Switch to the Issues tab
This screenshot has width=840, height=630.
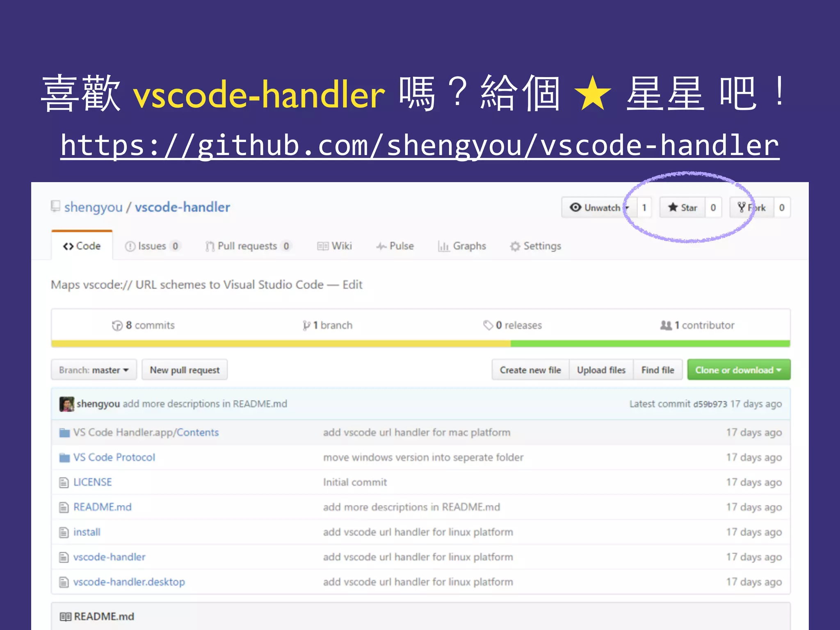point(152,246)
